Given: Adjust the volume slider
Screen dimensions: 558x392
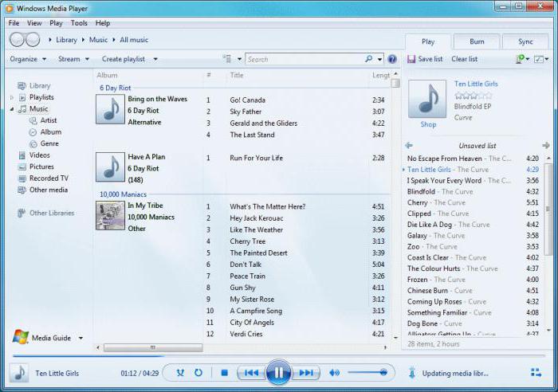Looking at the screenshot, I should pos(367,372).
